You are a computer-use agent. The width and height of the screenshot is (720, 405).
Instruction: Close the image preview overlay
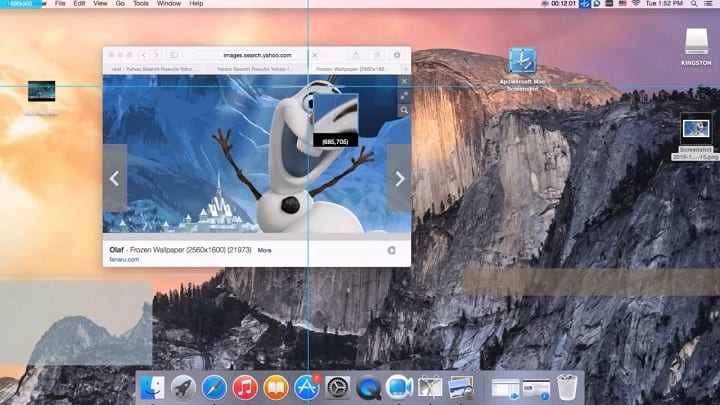coord(404,81)
